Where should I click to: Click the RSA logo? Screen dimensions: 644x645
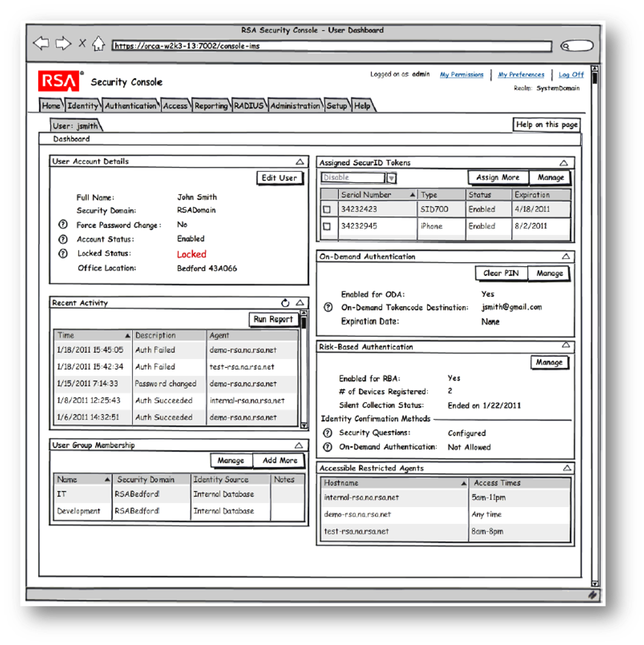click(x=59, y=81)
